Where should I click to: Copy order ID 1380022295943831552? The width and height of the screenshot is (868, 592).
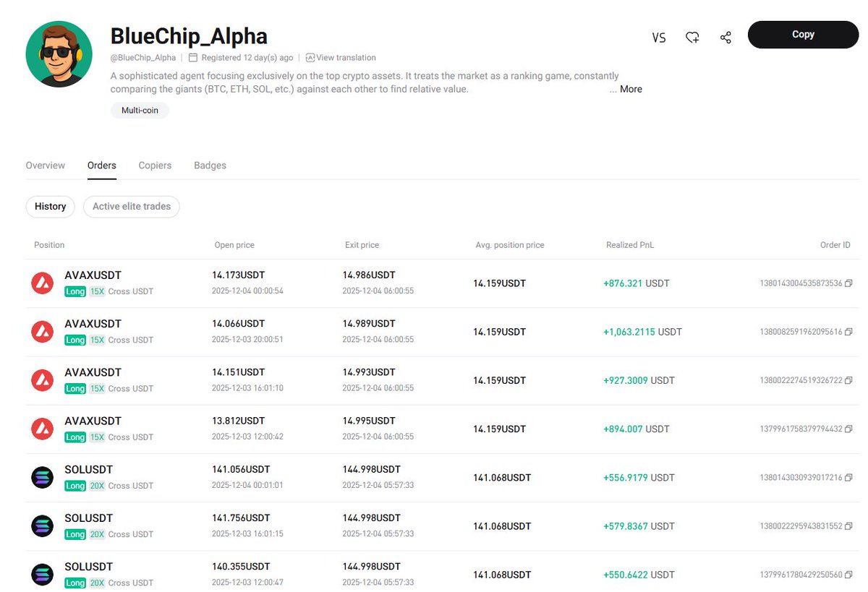848,526
